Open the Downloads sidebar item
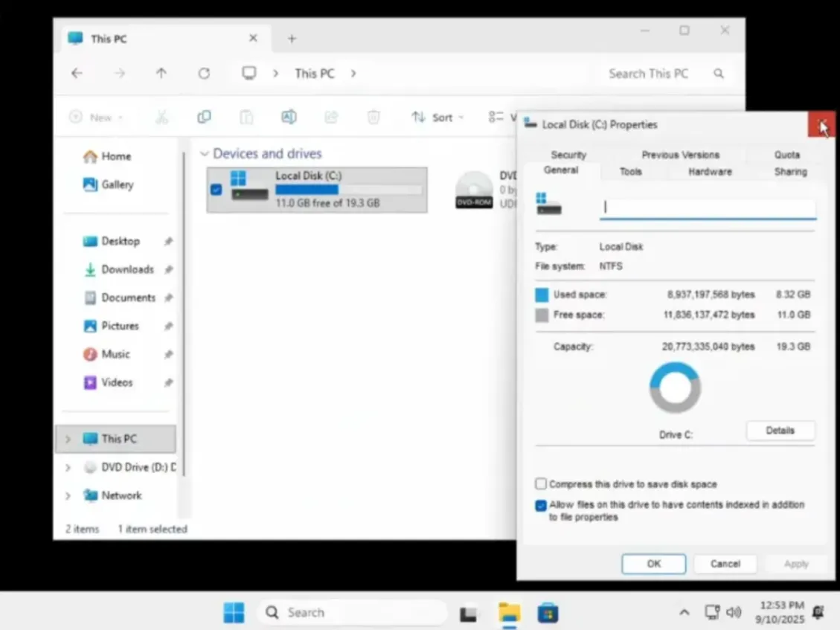This screenshot has width=840, height=630. (125, 269)
